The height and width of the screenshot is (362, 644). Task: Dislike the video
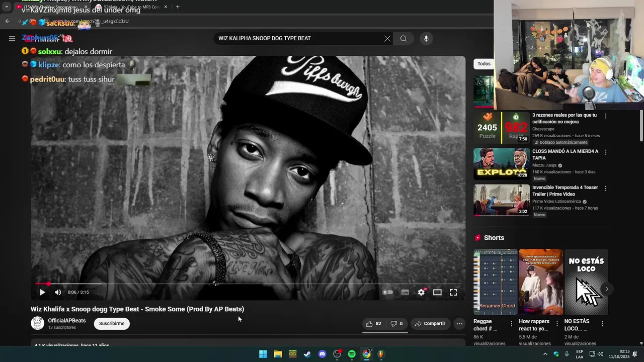pyautogui.click(x=396, y=324)
